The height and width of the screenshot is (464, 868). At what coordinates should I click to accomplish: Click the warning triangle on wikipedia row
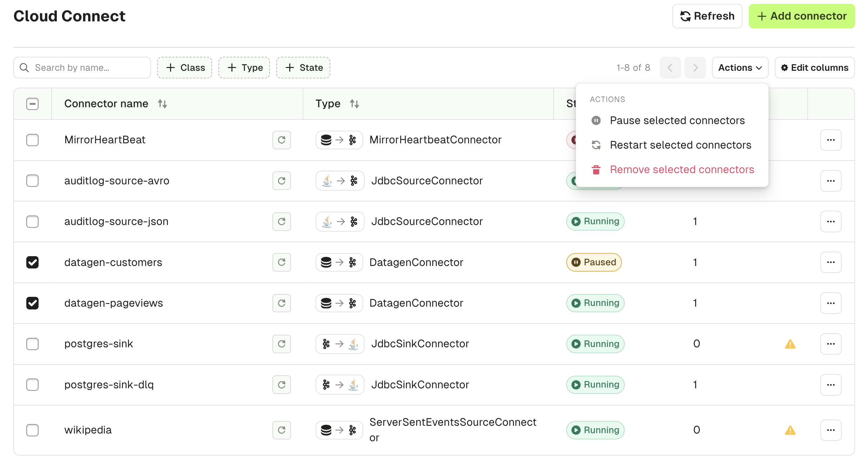(x=790, y=430)
